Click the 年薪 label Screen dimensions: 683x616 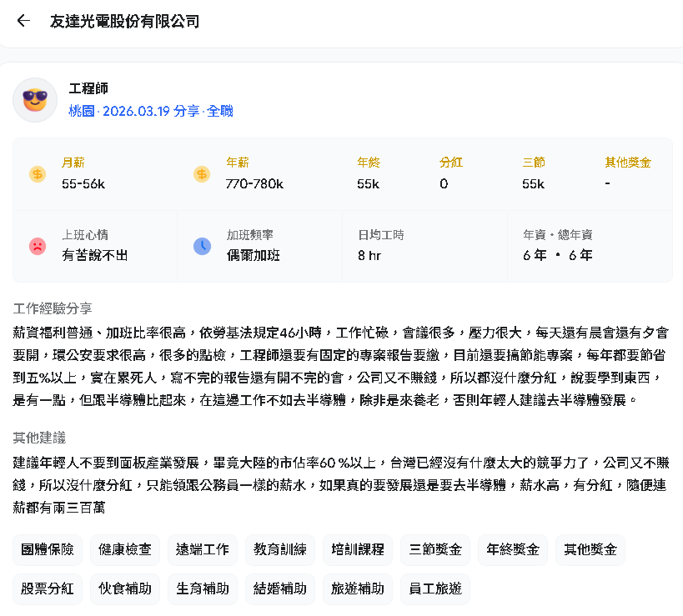[x=238, y=163]
